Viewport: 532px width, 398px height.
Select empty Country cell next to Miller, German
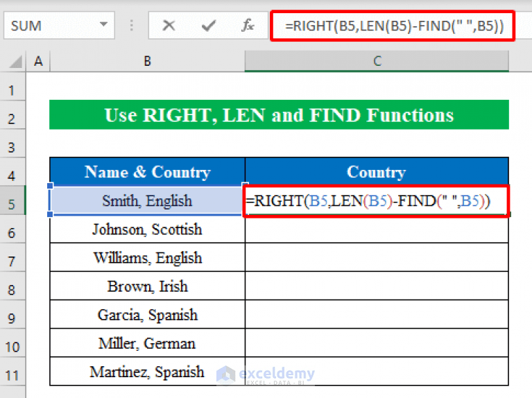pos(377,343)
